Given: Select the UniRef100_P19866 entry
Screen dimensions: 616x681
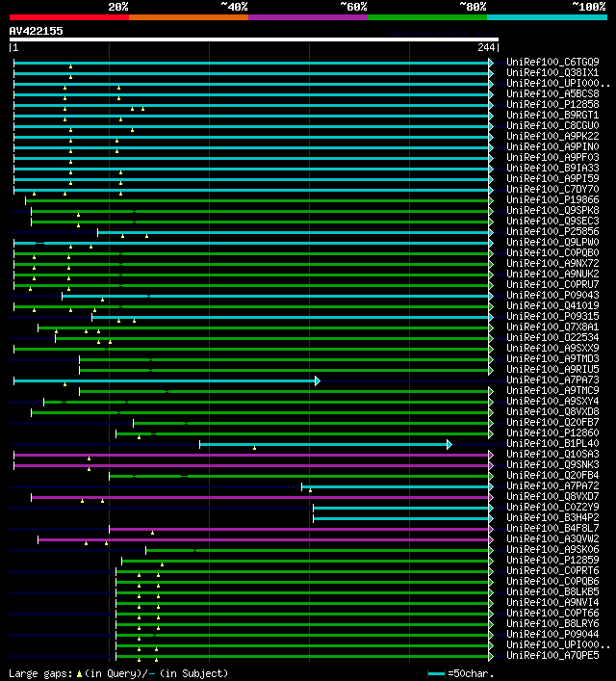Looking at the screenshot, I should click(x=552, y=199).
